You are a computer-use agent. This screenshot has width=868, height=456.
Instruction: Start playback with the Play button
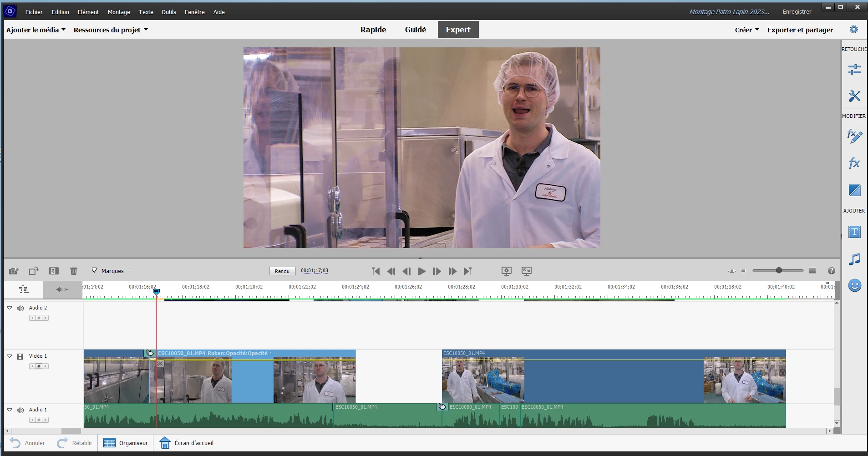click(x=422, y=271)
